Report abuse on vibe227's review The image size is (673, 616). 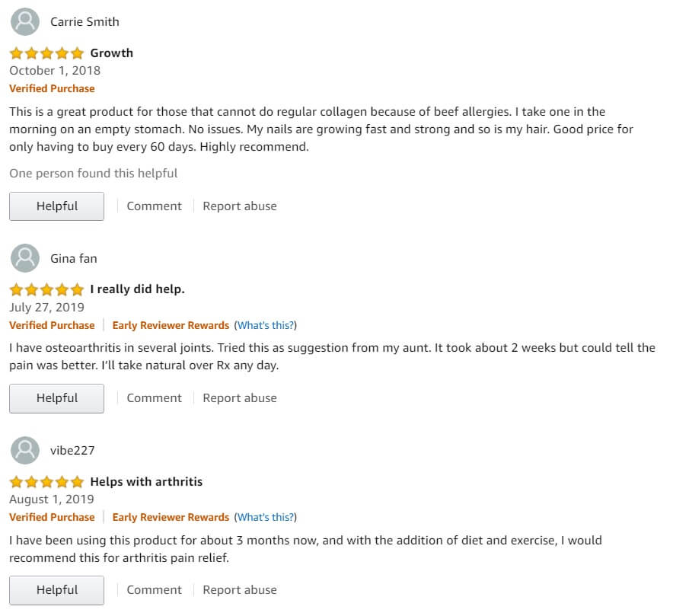point(240,590)
